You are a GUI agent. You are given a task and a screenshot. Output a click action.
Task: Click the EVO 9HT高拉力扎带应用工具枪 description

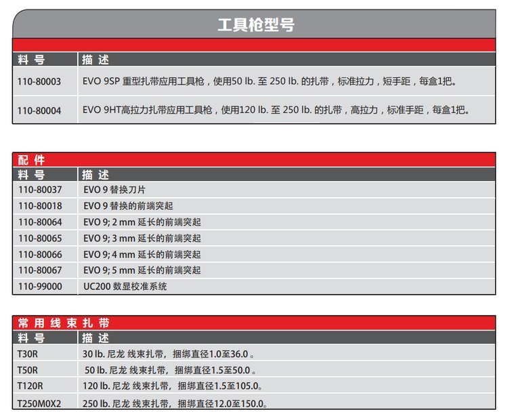(276, 110)
